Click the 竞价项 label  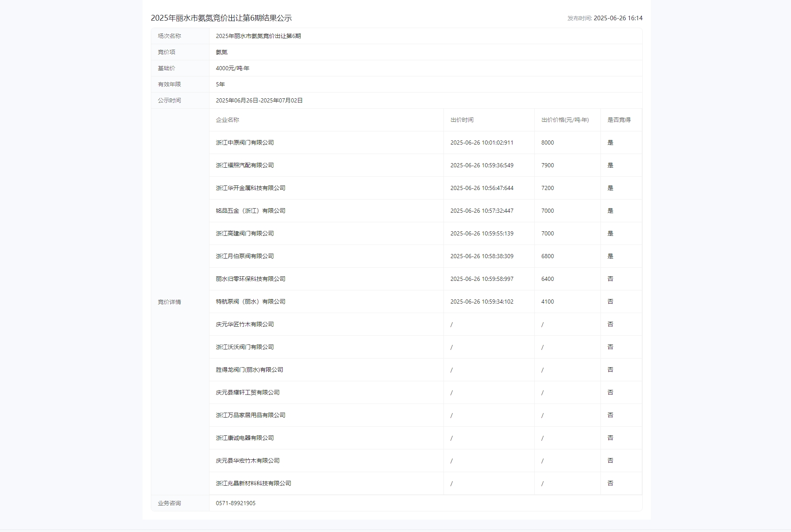pos(167,52)
